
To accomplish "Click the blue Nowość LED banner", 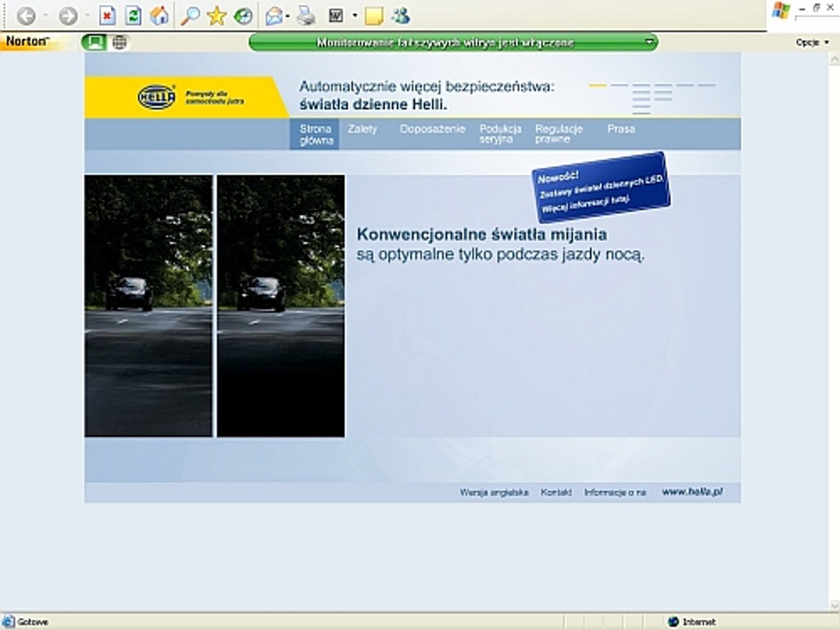I will click(x=601, y=188).
